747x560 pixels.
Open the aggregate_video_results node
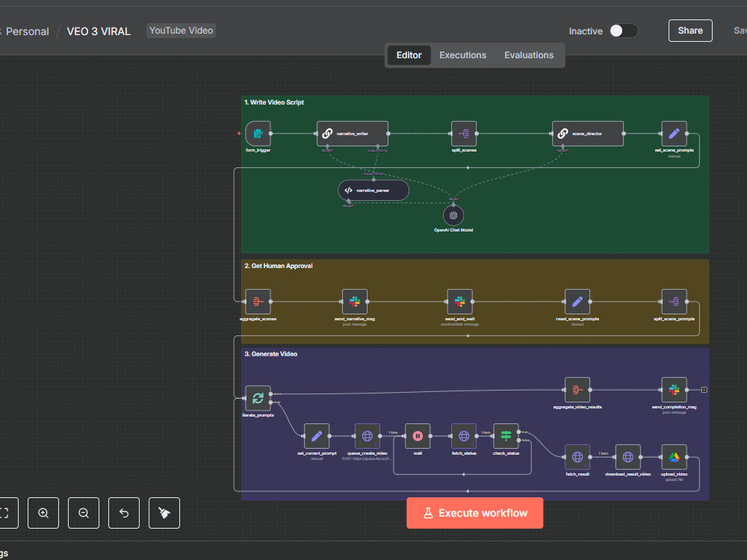click(x=577, y=390)
